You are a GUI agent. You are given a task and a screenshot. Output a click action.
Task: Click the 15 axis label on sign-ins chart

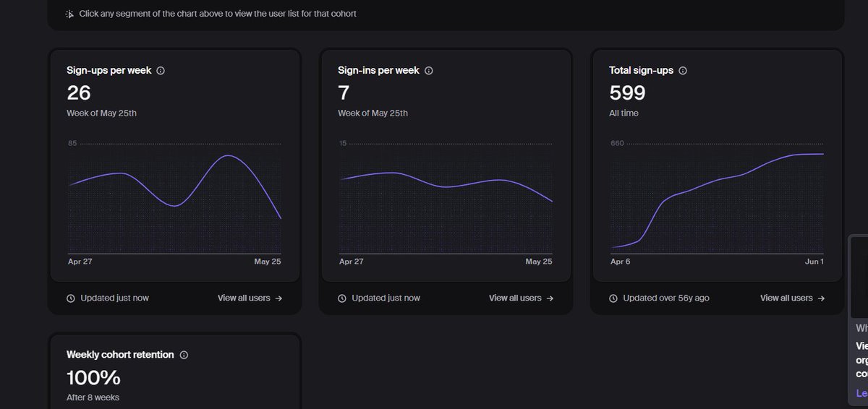click(x=343, y=143)
